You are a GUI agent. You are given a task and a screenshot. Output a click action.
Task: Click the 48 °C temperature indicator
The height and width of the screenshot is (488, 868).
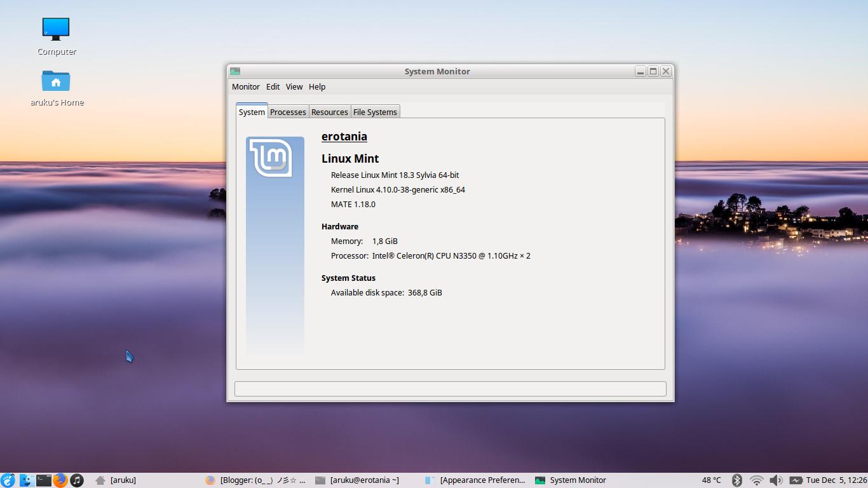coord(712,480)
